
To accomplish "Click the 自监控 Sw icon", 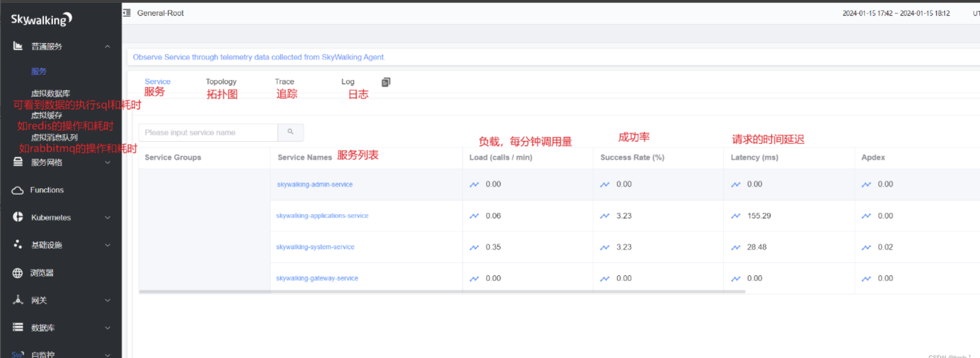I will [18, 354].
